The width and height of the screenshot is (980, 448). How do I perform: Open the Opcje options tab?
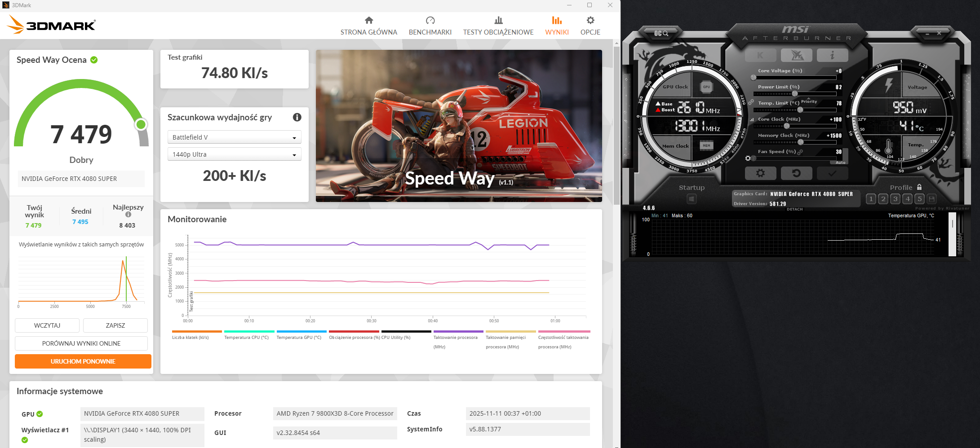coord(590,26)
